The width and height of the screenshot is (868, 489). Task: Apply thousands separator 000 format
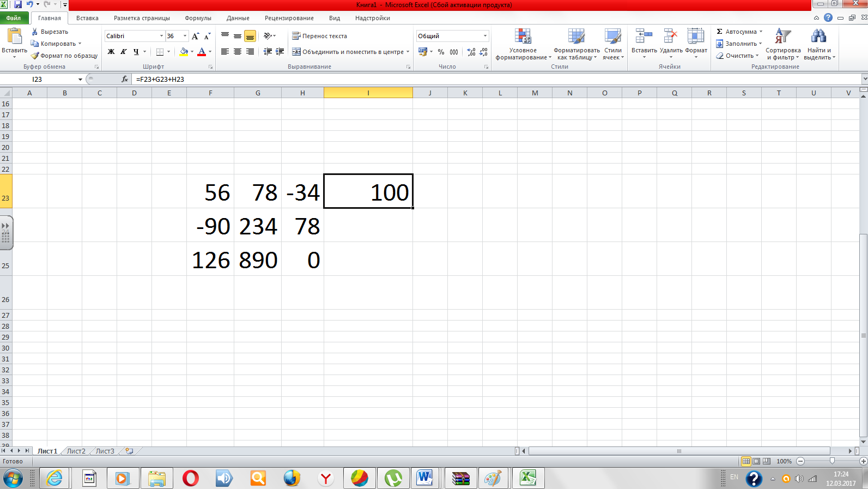[454, 52]
